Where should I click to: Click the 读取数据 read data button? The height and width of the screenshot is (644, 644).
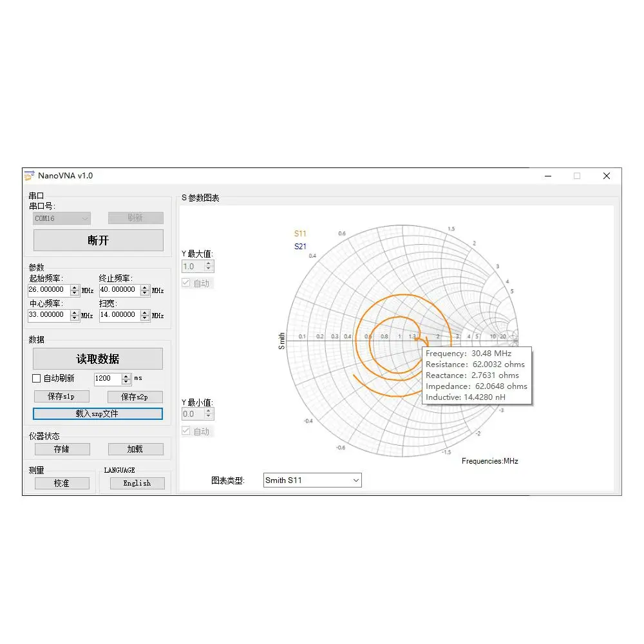(x=98, y=359)
